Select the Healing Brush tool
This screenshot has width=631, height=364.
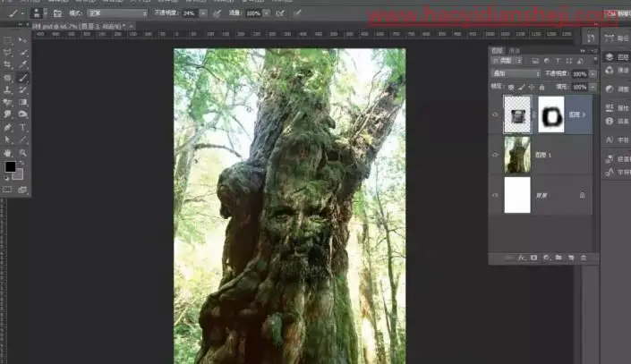8,78
